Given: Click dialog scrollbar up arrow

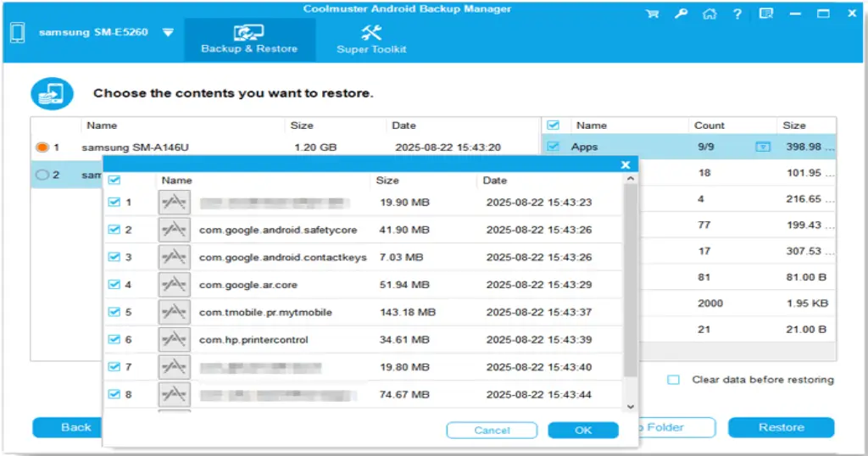Looking at the screenshot, I should [x=630, y=179].
